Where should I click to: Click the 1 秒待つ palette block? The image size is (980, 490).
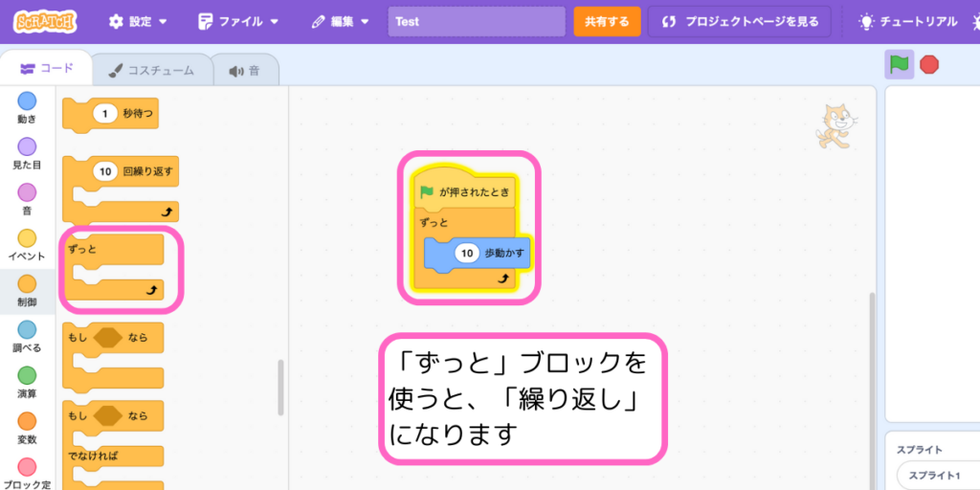[x=111, y=115]
